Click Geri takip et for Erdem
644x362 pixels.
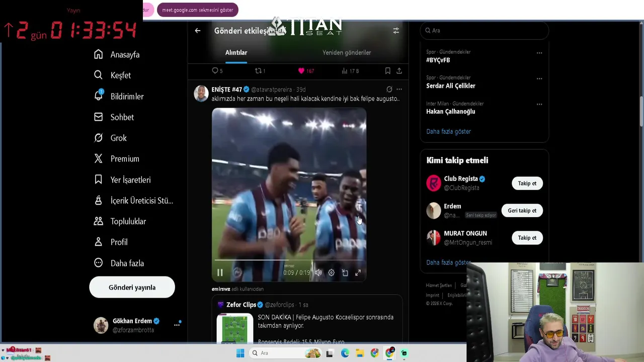(x=522, y=210)
